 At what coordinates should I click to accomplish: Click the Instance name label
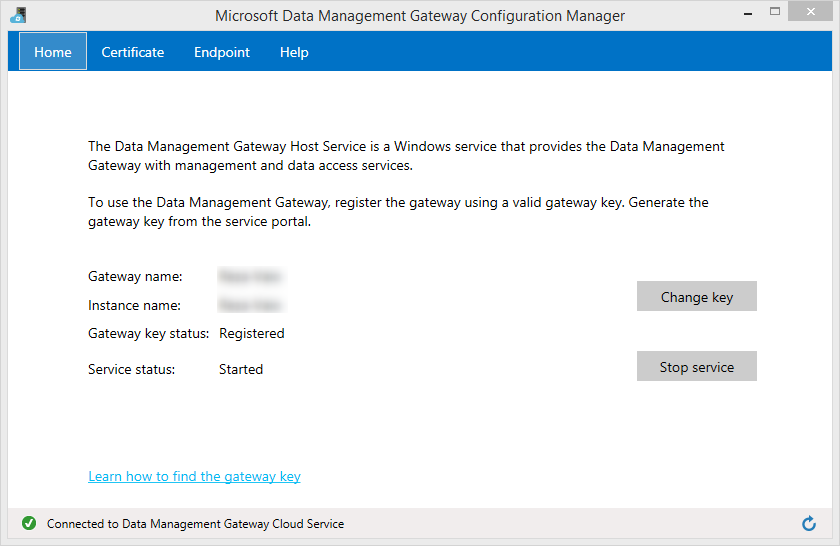click(134, 305)
